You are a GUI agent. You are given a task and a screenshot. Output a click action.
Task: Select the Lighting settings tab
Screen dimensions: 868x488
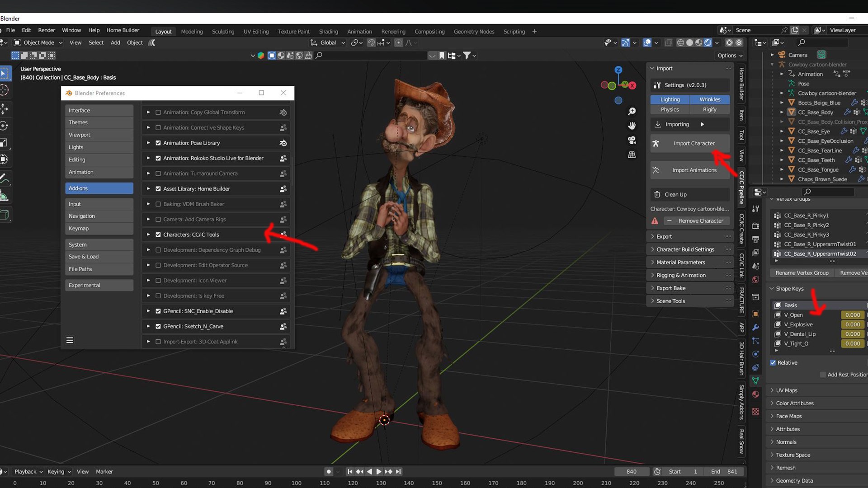pos(670,99)
